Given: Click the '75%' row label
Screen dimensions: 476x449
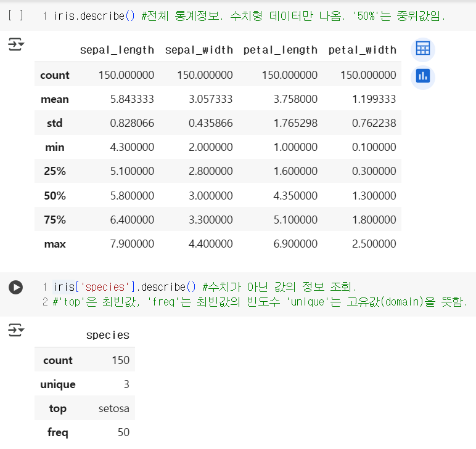Looking at the screenshot, I should (55, 219).
